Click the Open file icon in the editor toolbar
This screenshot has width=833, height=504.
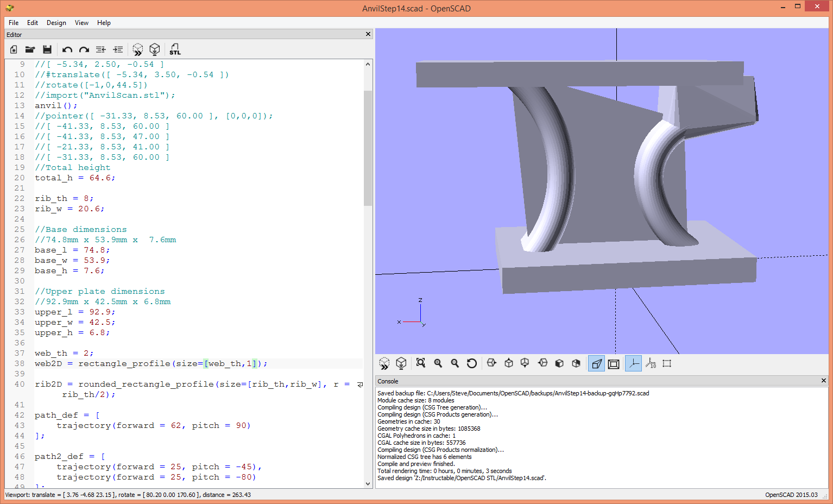[30, 49]
